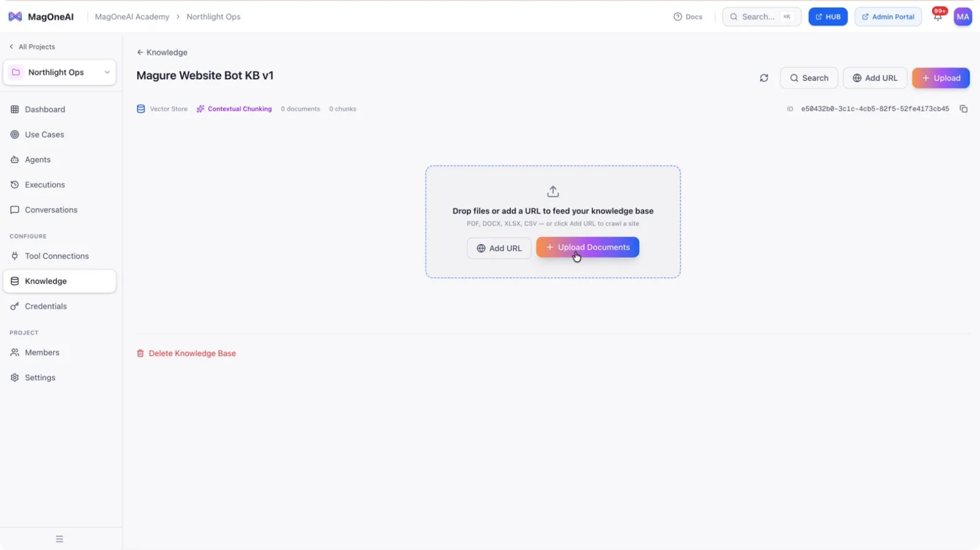This screenshot has width=980, height=550.
Task: Click the MagOneAI logo icon
Action: 15,17
